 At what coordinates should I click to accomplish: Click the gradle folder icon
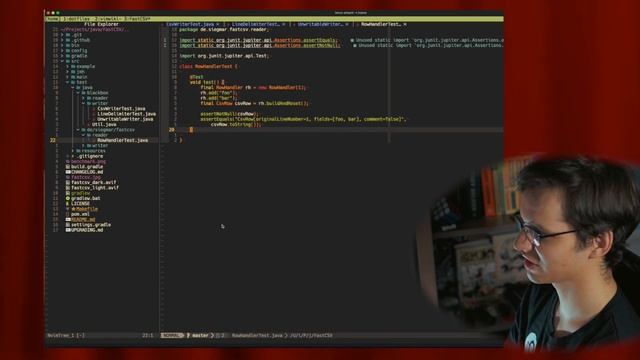tap(68, 56)
